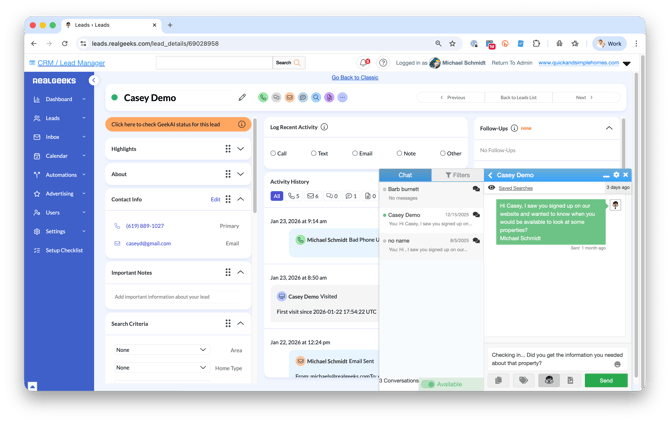The height and width of the screenshot is (423, 670).
Task: Click Back to Leads List button
Action: [518, 97]
